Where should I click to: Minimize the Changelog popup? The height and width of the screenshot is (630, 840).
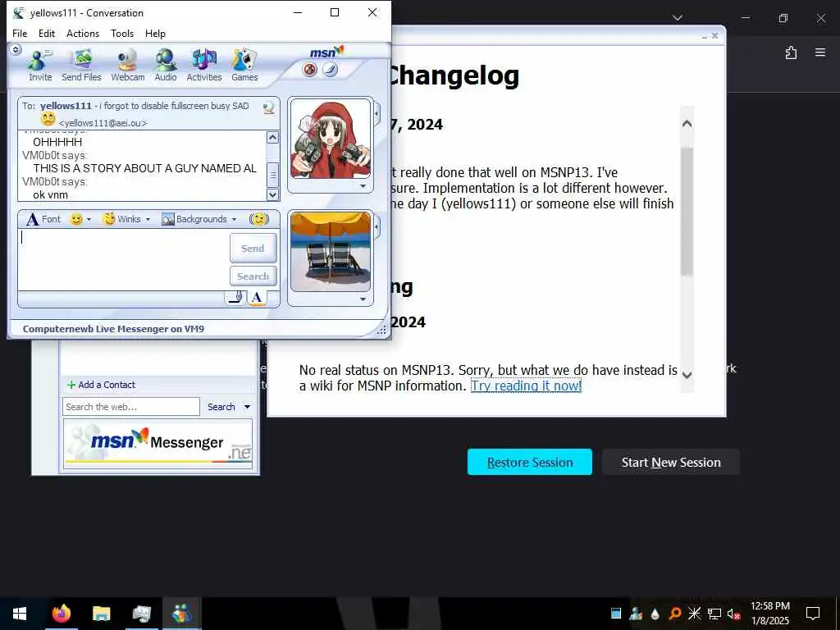705,36
